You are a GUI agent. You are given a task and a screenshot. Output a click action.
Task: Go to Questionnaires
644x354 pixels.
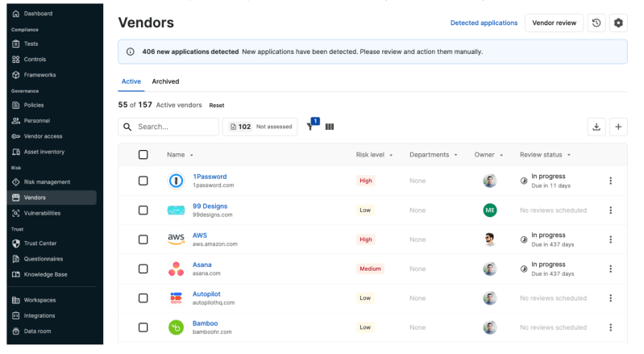tap(44, 259)
